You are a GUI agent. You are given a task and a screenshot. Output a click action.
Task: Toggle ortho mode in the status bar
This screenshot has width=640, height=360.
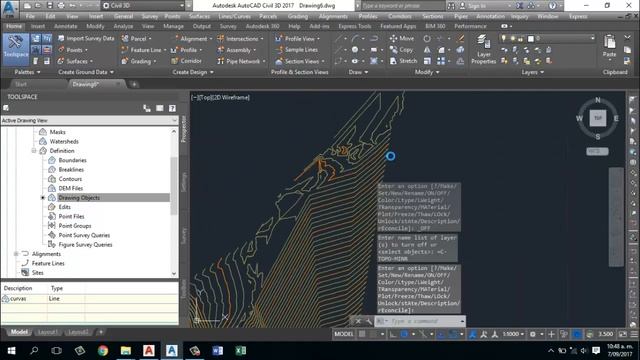[393, 334]
